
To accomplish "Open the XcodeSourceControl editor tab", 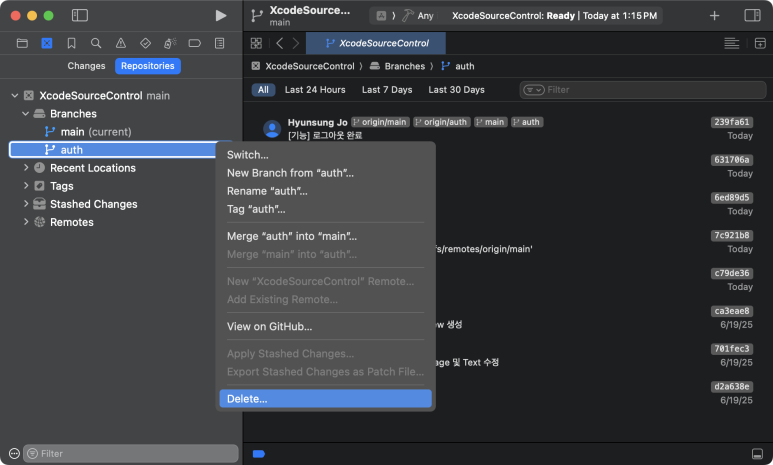I will click(x=376, y=43).
